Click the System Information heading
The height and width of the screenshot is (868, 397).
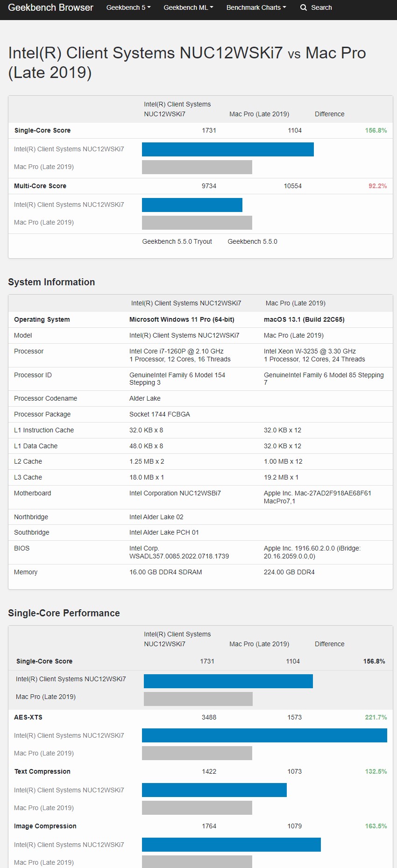pos(51,282)
